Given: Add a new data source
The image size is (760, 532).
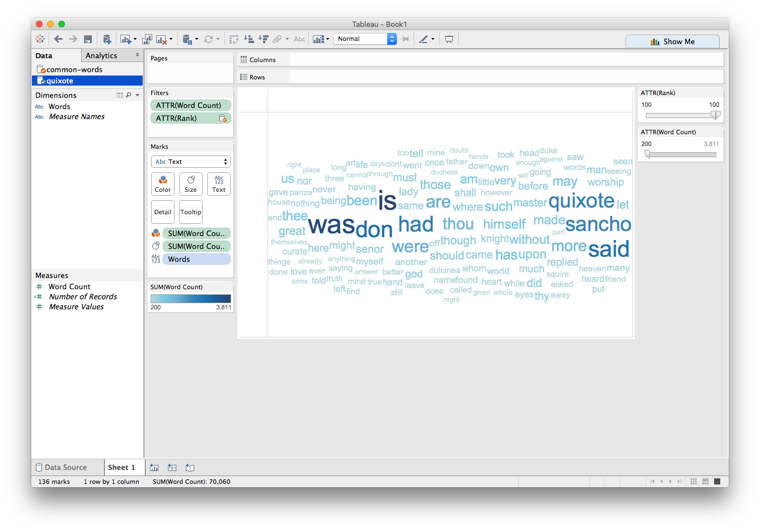Looking at the screenshot, I should point(107,39).
